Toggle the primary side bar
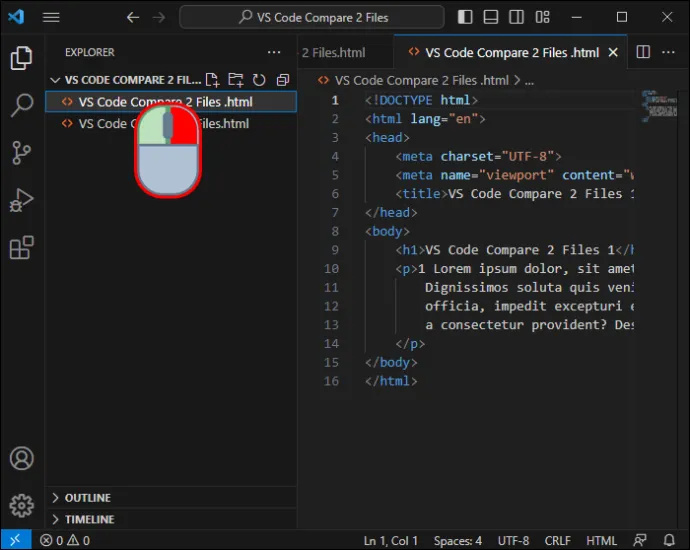 (x=465, y=17)
